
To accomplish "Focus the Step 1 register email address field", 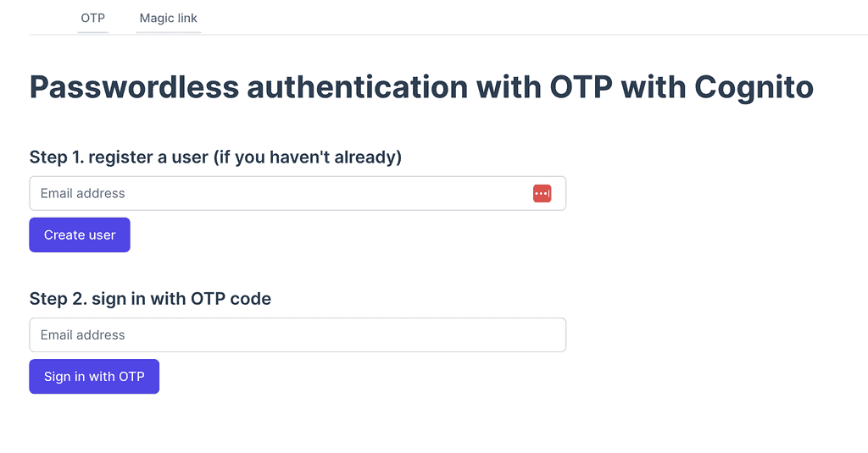I will [280, 193].
